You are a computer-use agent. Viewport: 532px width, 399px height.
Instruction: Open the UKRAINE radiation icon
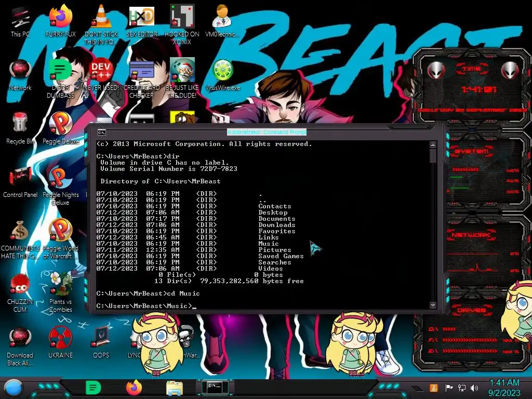[60, 343]
